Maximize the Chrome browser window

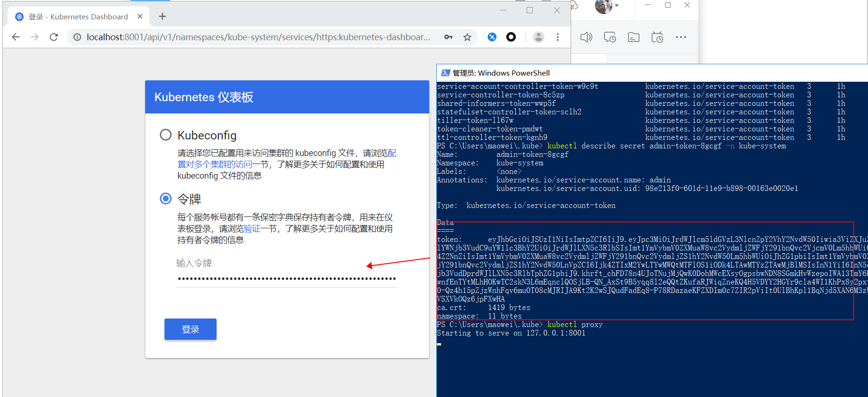click(529, 10)
